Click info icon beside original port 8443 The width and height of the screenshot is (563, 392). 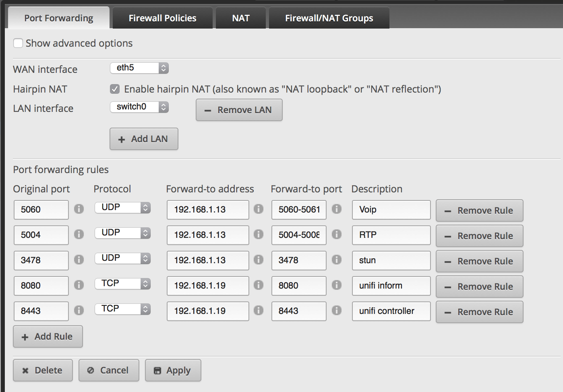[x=79, y=310]
